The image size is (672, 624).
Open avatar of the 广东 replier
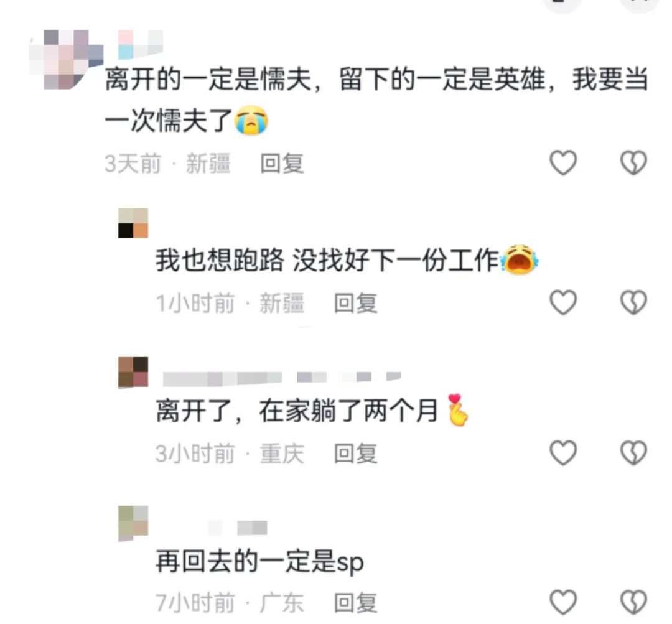(133, 523)
